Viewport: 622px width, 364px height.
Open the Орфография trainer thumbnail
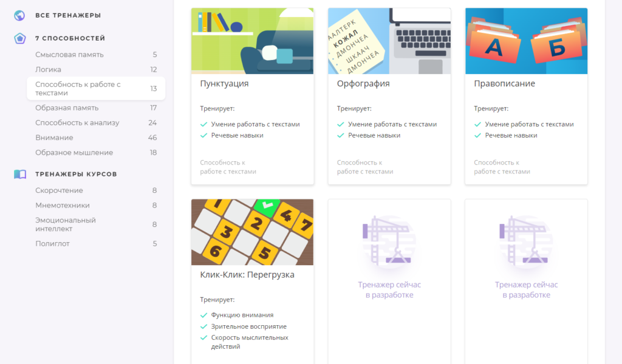tap(389, 41)
